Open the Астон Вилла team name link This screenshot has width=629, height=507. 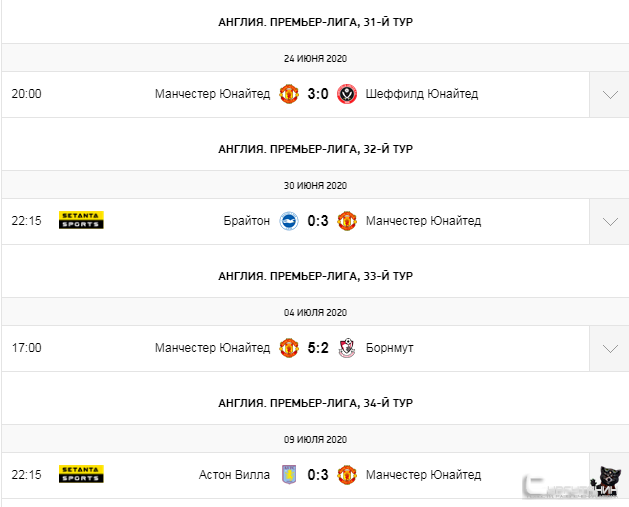(x=234, y=475)
